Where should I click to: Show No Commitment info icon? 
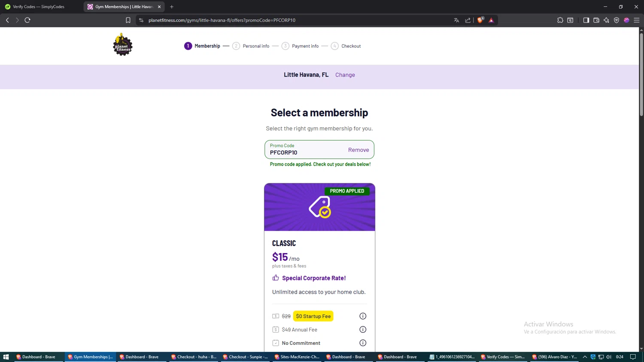(x=363, y=343)
